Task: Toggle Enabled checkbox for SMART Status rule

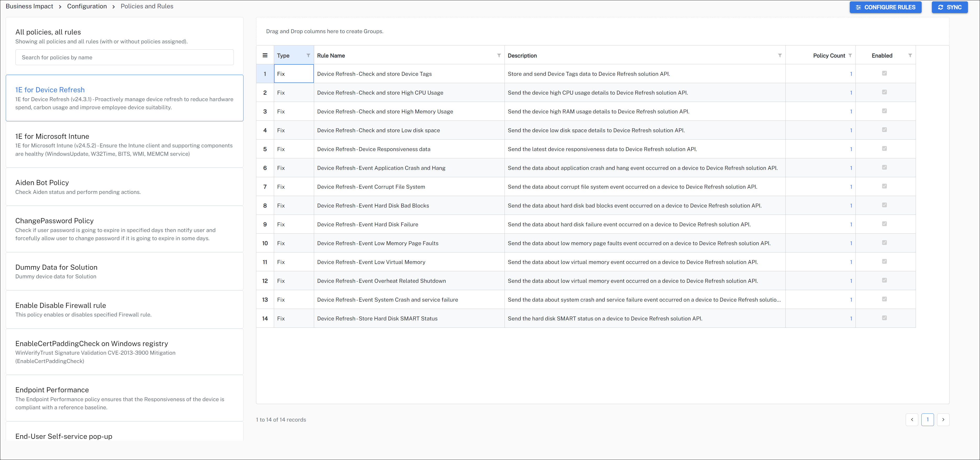Action: point(884,318)
